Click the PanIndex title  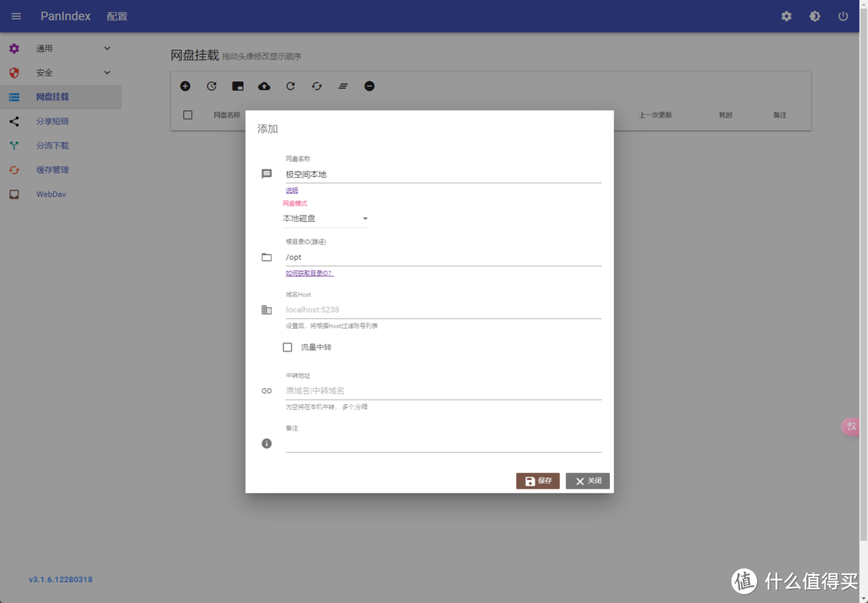65,16
